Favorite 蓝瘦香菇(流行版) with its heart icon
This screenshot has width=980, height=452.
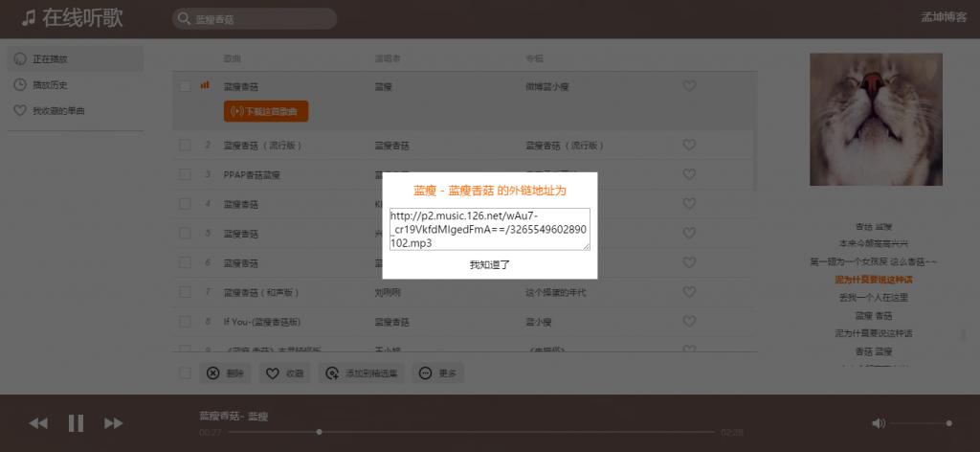click(x=689, y=145)
